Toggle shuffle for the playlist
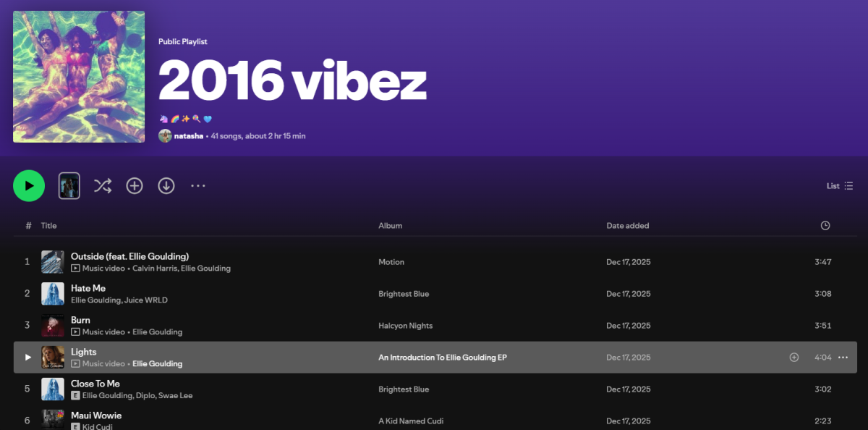868x430 pixels. click(103, 186)
